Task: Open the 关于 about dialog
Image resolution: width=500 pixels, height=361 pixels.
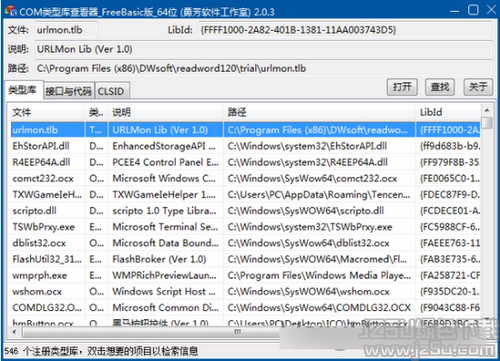Action: [x=478, y=87]
